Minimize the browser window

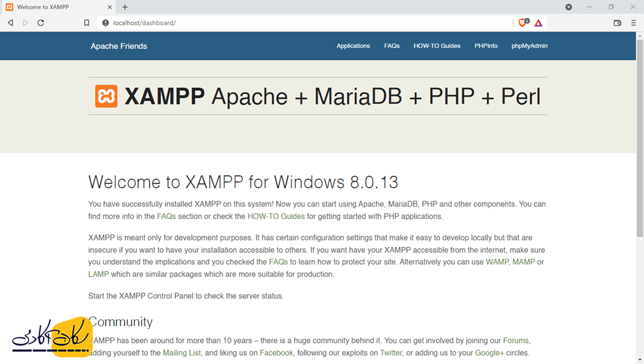coord(589,7)
